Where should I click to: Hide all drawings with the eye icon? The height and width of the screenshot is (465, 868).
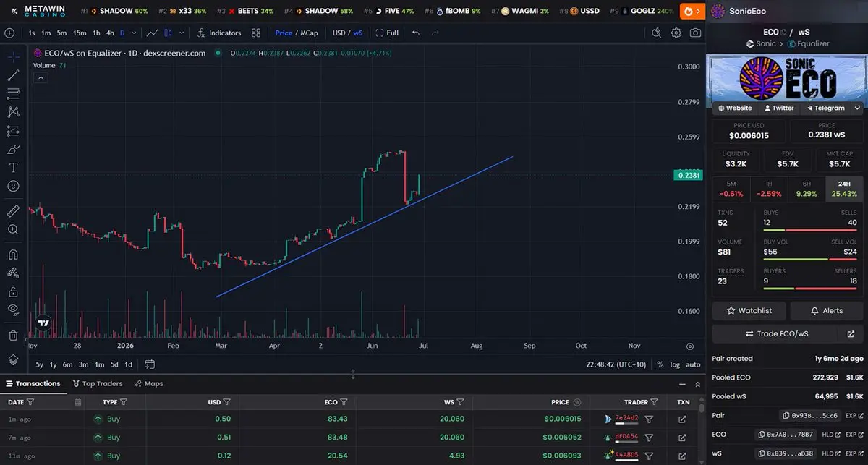pos(13,310)
